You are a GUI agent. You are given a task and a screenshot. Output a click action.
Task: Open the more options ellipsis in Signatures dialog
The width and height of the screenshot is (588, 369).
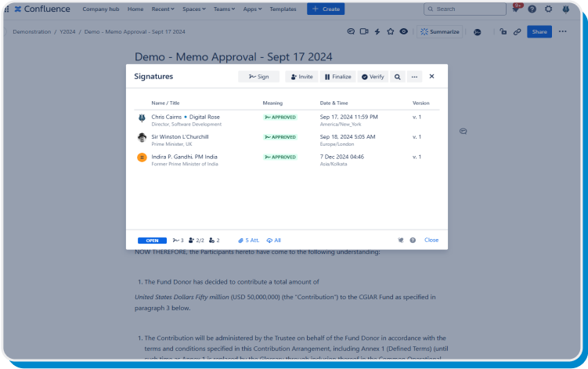click(414, 77)
